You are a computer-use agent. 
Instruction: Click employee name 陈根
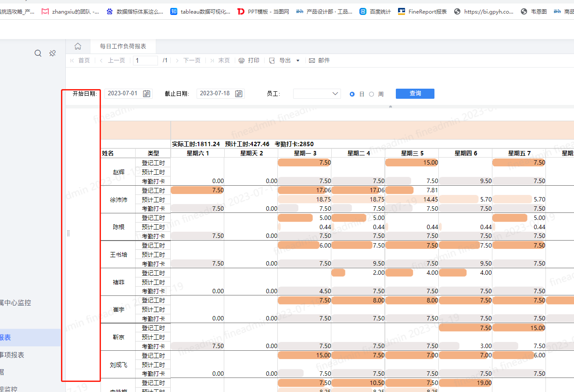[118, 227]
